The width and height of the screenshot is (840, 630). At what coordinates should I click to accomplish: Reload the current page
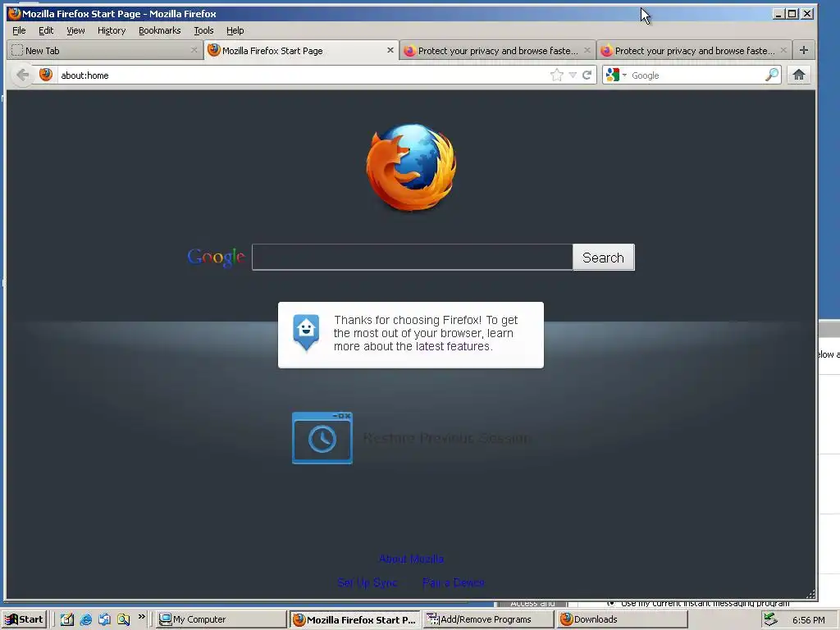pyautogui.click(x=587, y=75)
